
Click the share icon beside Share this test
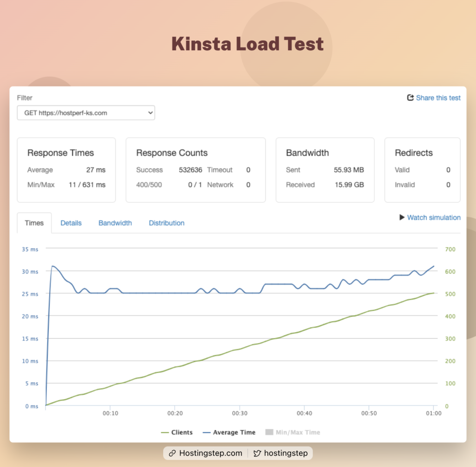click(410, 98)
